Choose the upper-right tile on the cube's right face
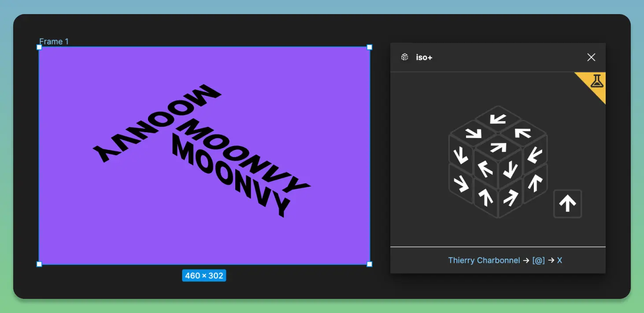Screen dimensions: 644x313 pos(535,154)
